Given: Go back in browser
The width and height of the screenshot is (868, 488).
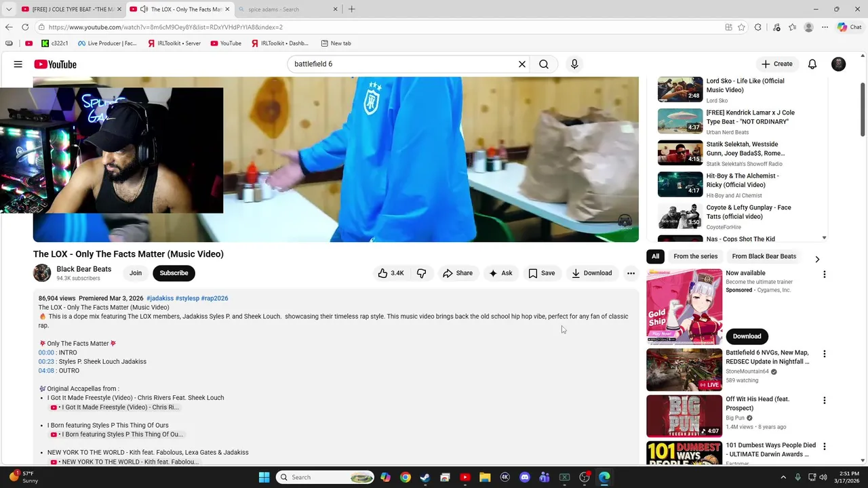Looking at the screenshot, I should click(x=9, y=27).
